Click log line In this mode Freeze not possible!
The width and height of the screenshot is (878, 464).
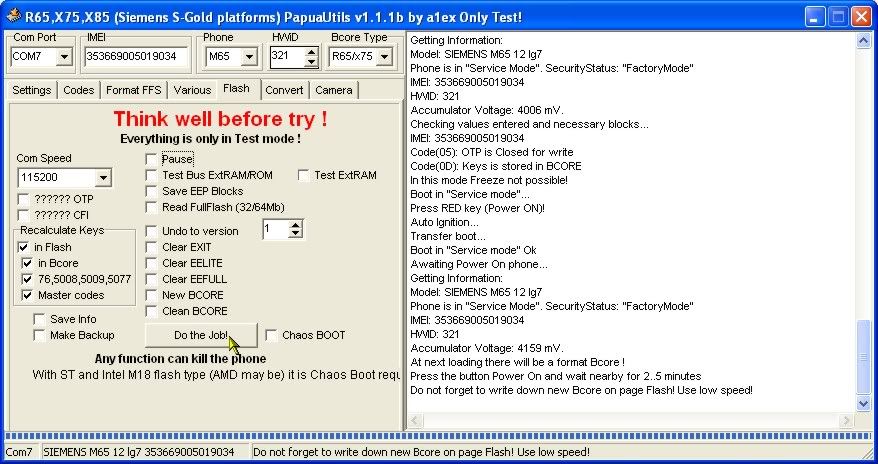[489, 180]
